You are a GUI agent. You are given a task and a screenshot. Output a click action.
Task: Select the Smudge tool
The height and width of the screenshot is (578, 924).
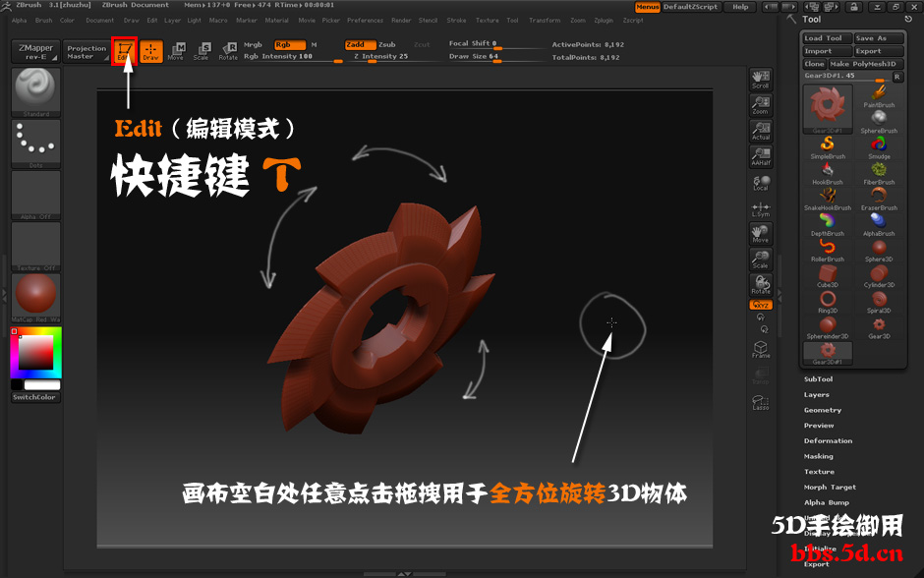[879, 147]
